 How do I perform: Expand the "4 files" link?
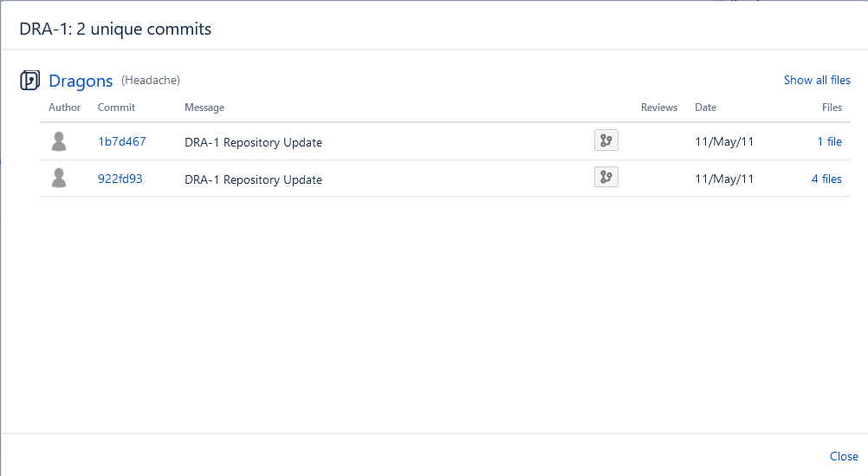(x=826, y=179)
